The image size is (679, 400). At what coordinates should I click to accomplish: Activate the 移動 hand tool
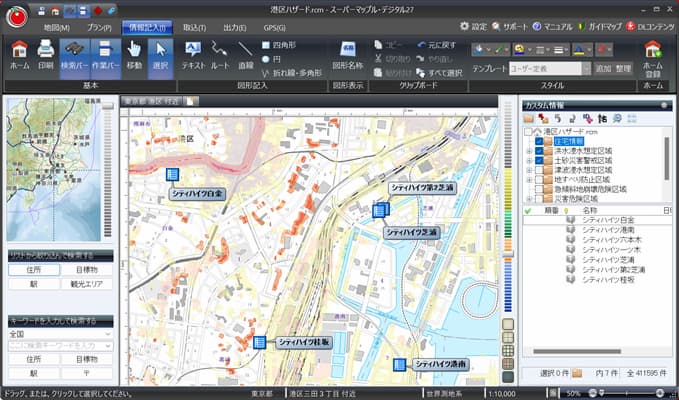[134, 55]
